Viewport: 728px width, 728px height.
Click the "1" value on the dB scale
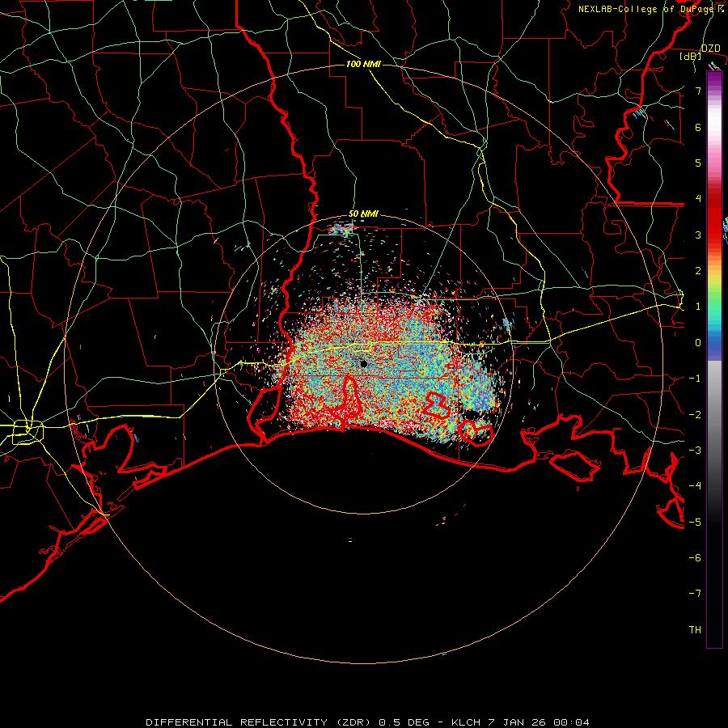click(x=698, y=307)
